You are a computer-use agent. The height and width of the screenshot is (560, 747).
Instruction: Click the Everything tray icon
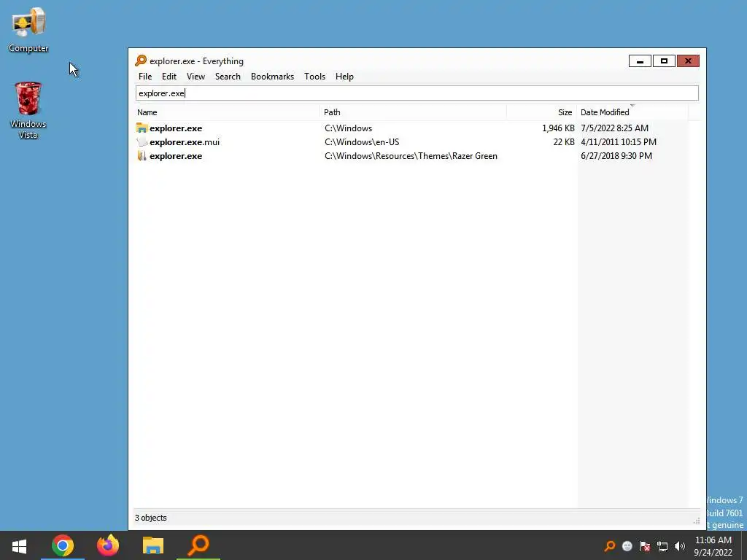point(609,545)
